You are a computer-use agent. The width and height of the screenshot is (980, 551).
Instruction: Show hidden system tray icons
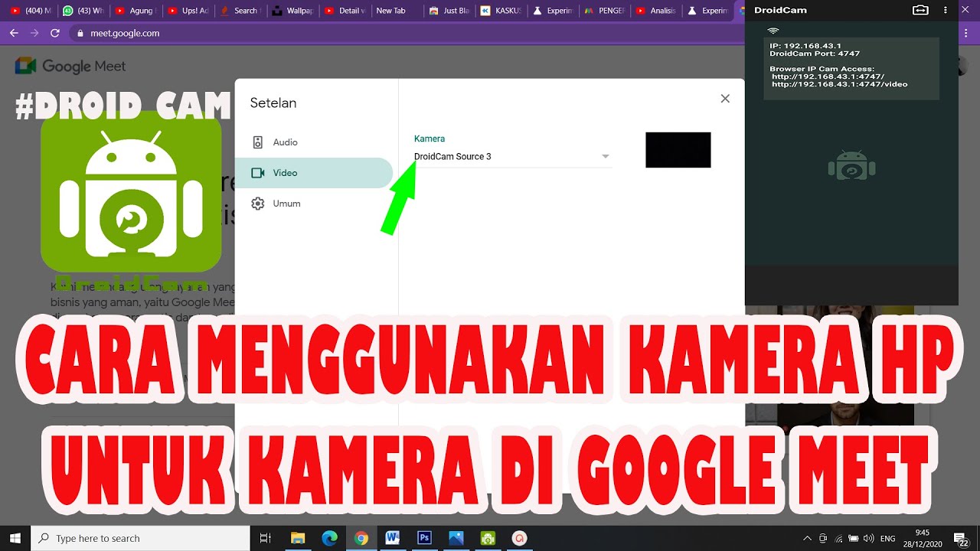pyautogui.click(x=807, y=538)
